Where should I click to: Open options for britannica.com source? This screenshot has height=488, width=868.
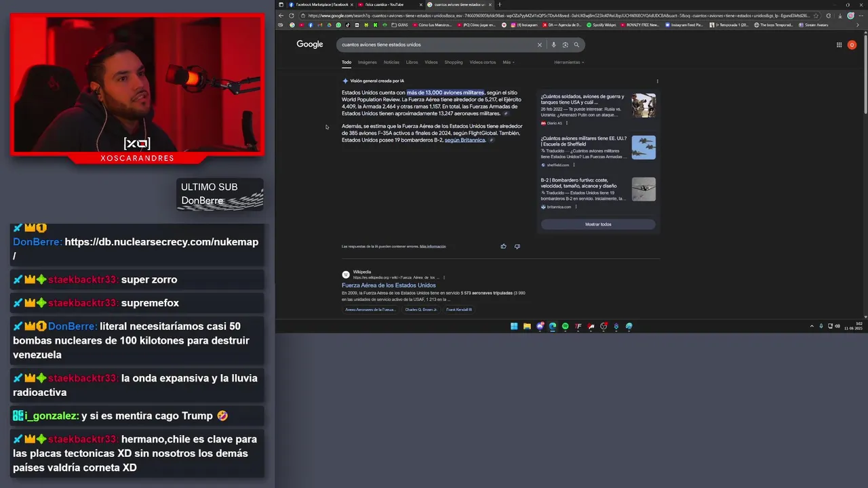[576, 207]
